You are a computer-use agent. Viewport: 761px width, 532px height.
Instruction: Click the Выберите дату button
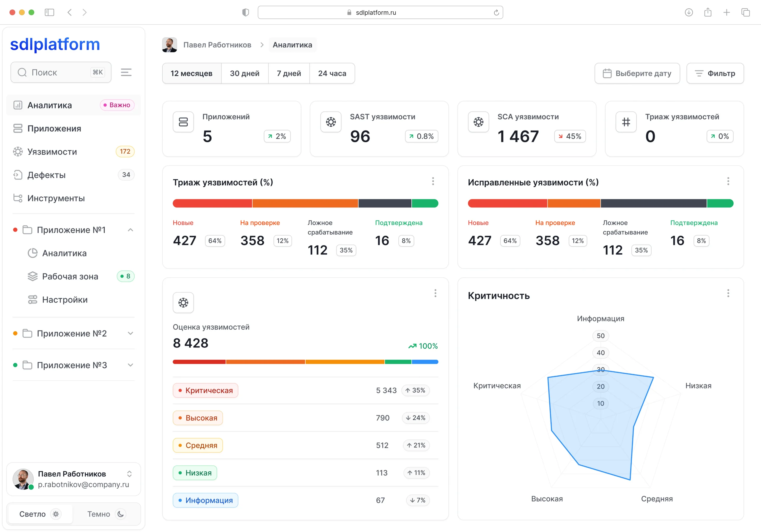click(x=637, y=73)
